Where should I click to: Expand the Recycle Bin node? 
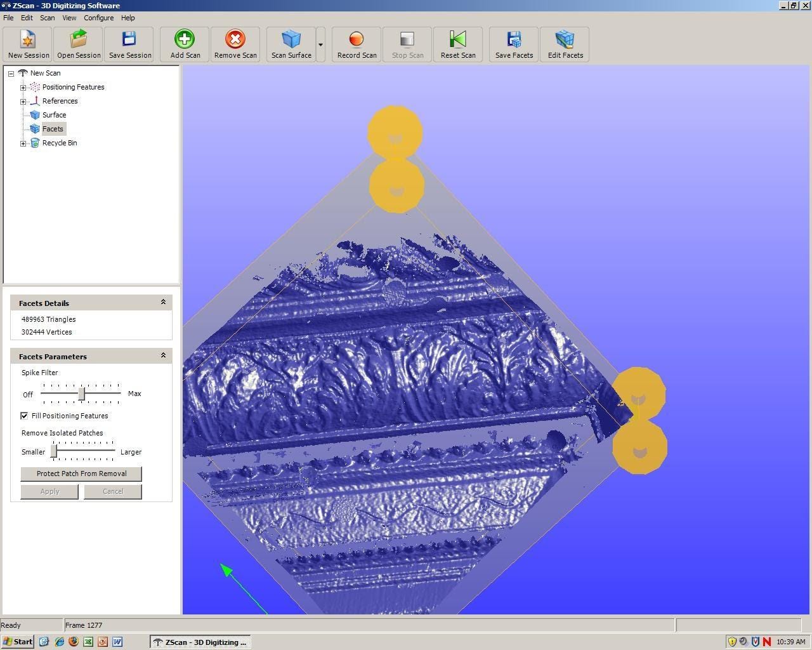23,143
